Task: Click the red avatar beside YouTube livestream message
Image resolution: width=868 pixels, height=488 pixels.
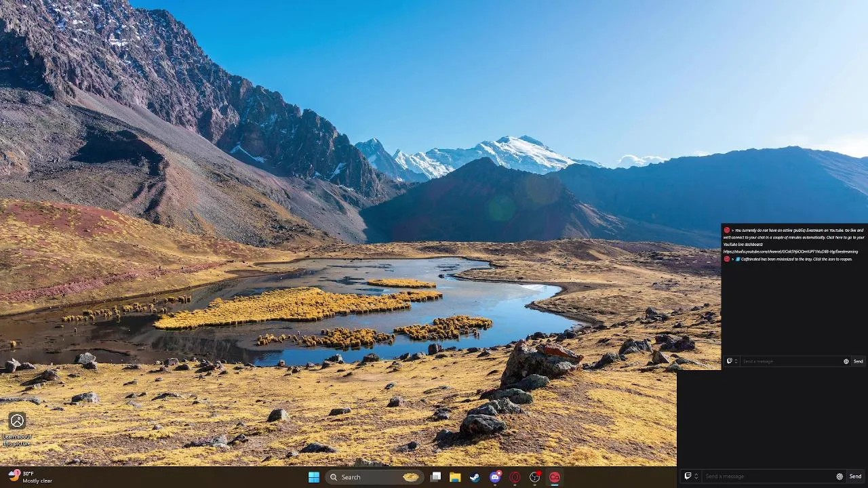Action: click(x=726, y=230)
